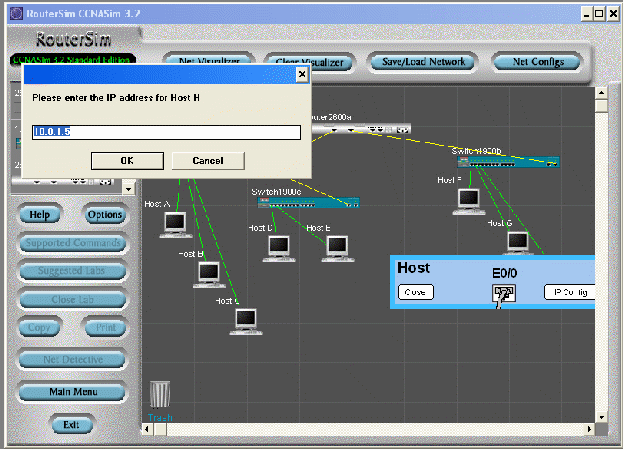Select the Switch1900b device
This screenshot has width=624, height=450.
click(509, 162)
